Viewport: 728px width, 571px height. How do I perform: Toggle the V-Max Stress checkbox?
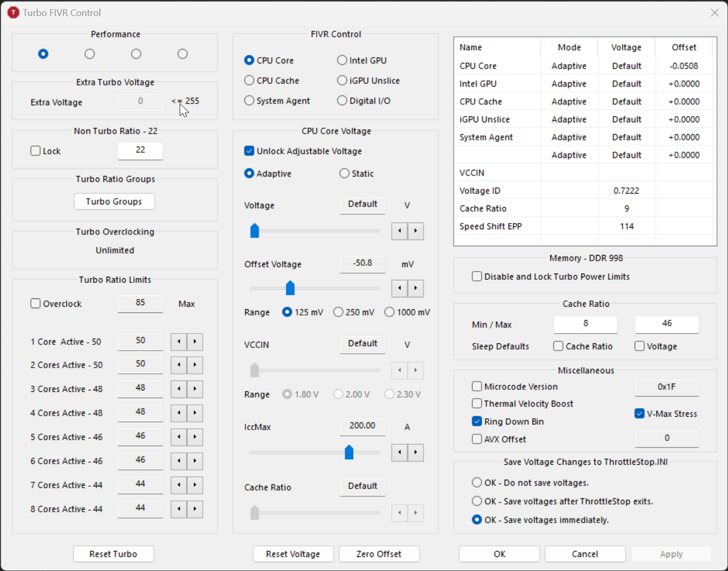[640, 414]
